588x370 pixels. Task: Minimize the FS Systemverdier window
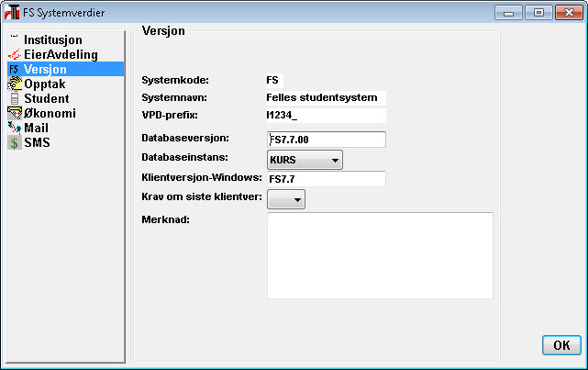[x=508, y=12]
